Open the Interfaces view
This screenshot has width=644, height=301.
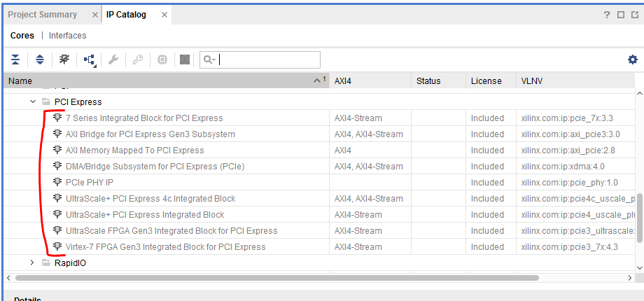tap(68, 36)
